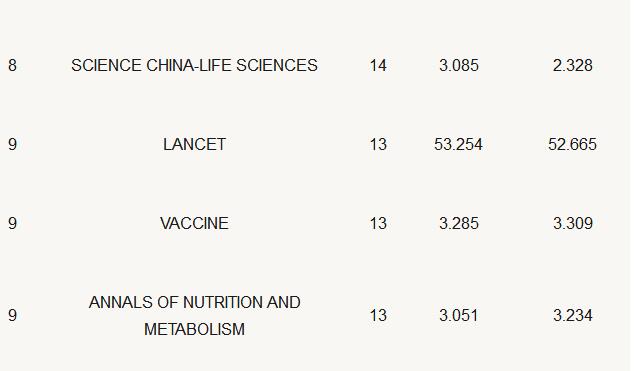Select ANNALS OF NUTRITION AND METABOLISM title
This screenshot has width=634, height=371.
tap(194, 316)
